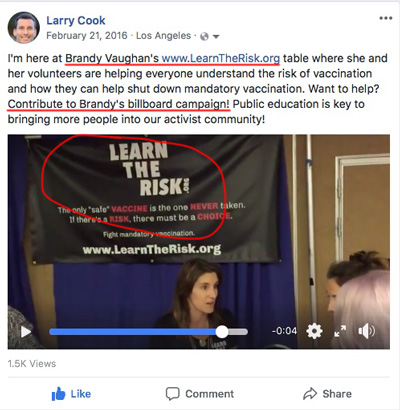This screenshot has width=400, height=410.
Task: Open video settings gear icon
Action: pyautogui.click(x=314, y=331)
